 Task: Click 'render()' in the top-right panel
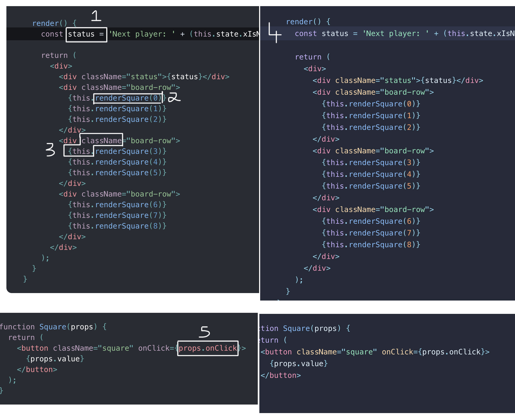[x=303, y=22]
